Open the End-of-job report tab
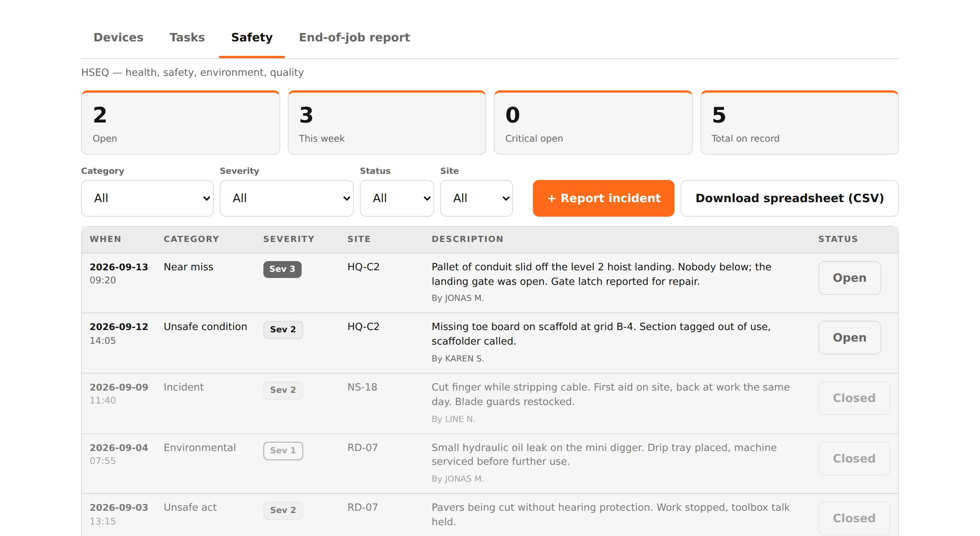980x536 pixels. click(x=354, y=38)
